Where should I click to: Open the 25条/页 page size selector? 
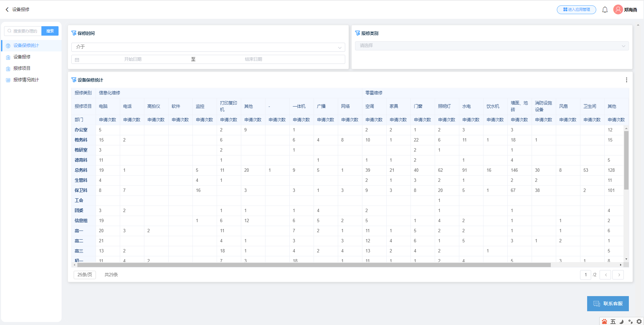(x=85, y=275)
